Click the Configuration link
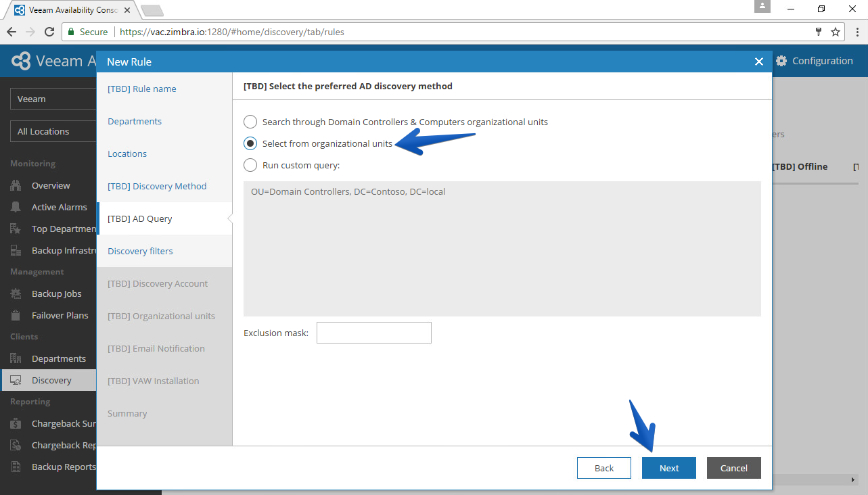The image size is (868, 495). click(x=823, y=61)
